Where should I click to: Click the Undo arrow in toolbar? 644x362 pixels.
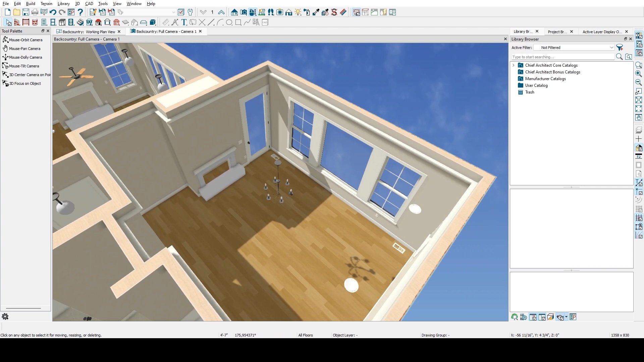(x=53, y=12)
